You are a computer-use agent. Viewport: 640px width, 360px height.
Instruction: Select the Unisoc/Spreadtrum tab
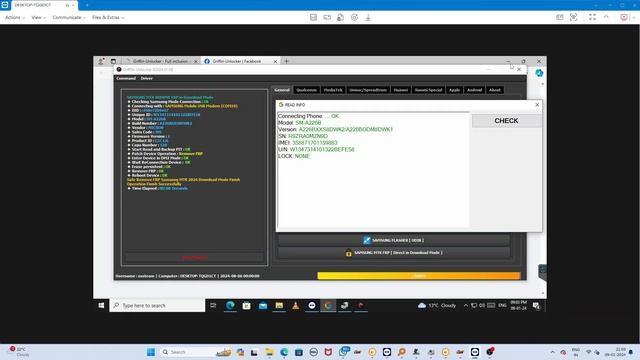(x=368, y=90)
